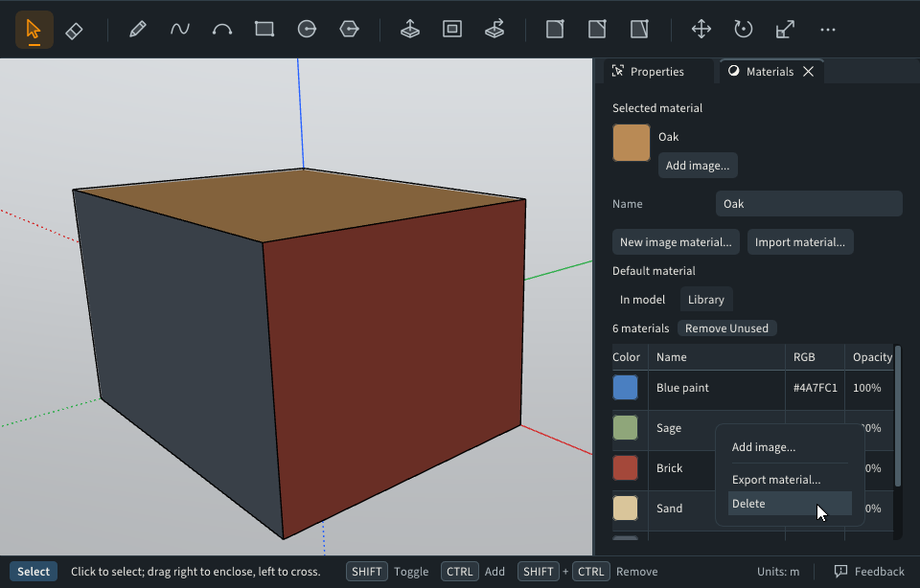
Task: Choose the Follow Me tool
Action: click(494, 30)
